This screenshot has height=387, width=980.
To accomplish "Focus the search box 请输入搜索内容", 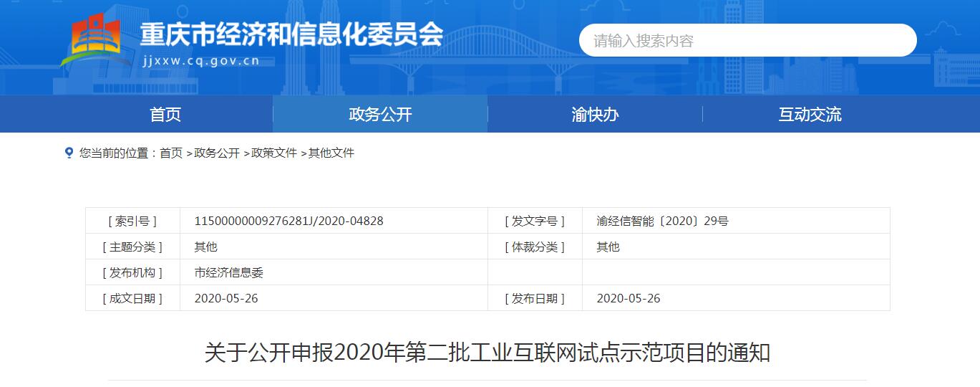I will pyautogui.click(x=747, y=41).
